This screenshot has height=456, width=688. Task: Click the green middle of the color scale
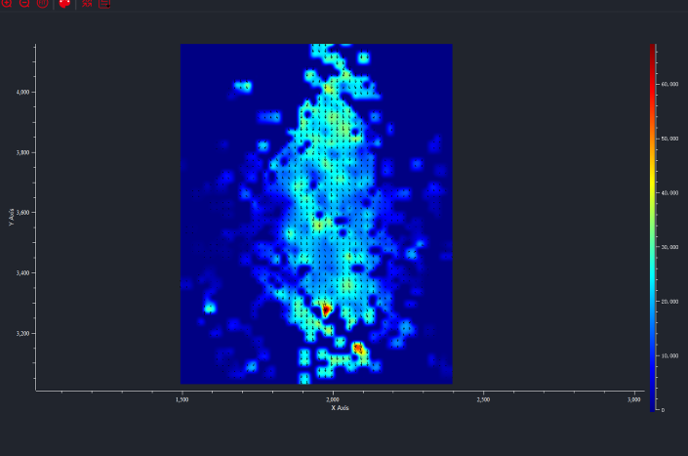(652, 215)
